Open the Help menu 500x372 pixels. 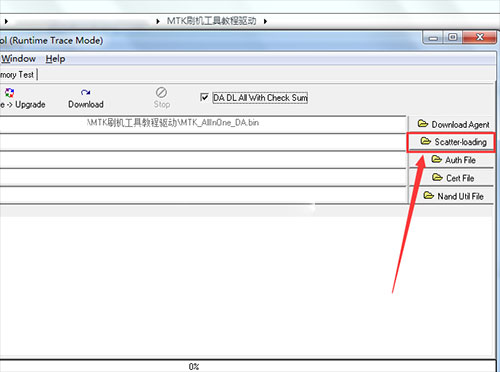coord(55,59)
